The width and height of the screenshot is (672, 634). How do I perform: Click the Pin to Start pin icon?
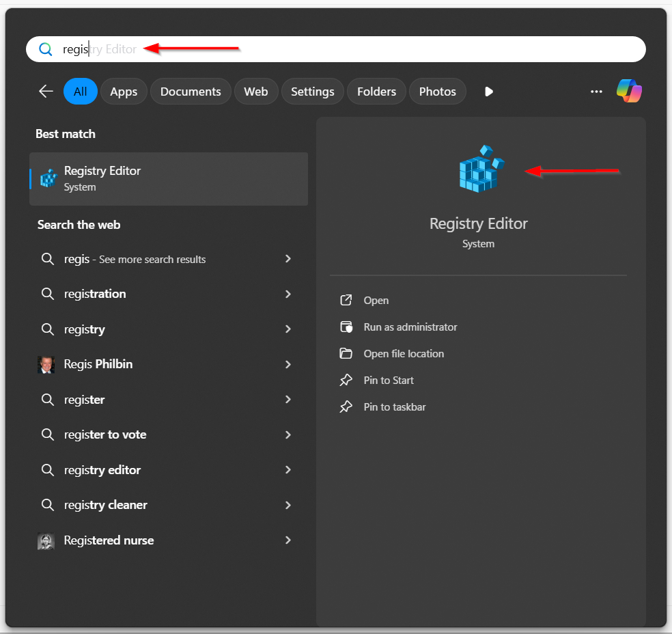pyautogui.click(x=346, y=380)
